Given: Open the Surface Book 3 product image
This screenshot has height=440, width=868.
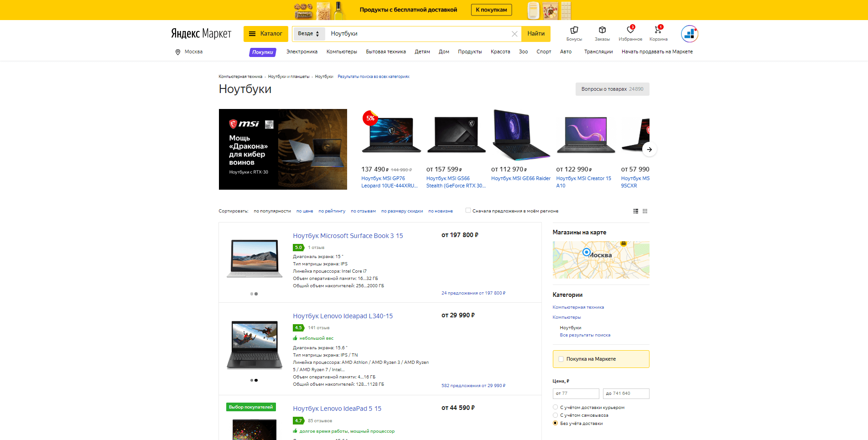Looking at the screenshot, I should pos(255,259).
